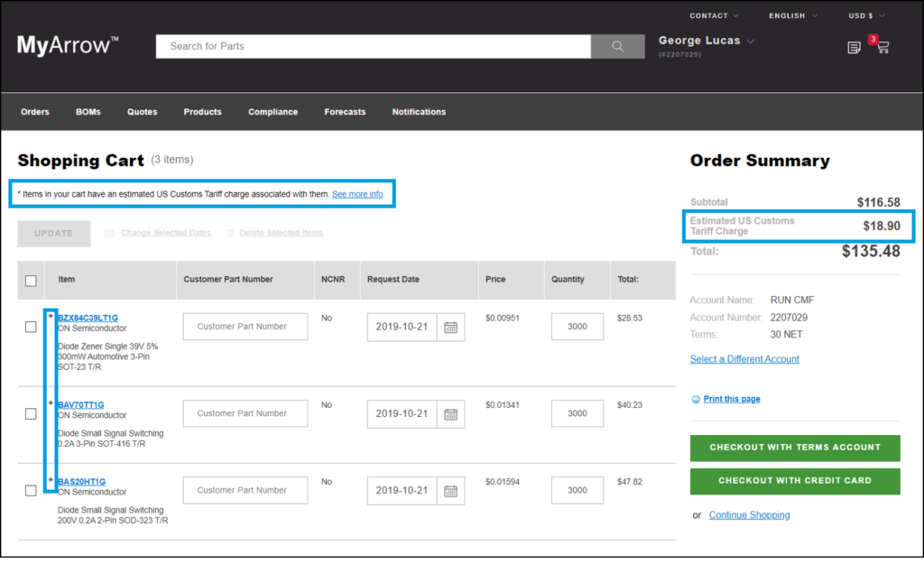Click the quantity field for BAV70TT1G
Image resolution: width=924 pixels, height=574 pixels.
[577, 413]
